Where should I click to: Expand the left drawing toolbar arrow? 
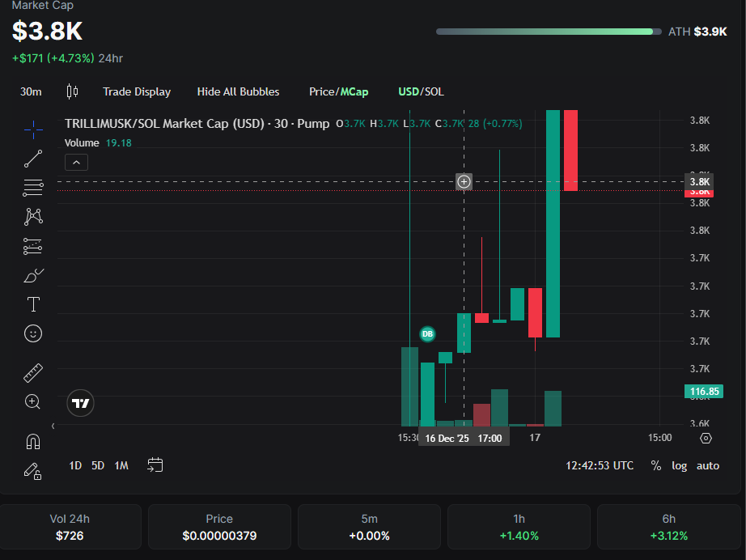coord(53,426)
